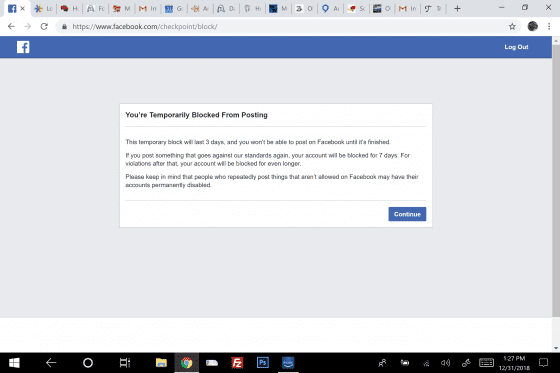560x373 pixels.
Task: Click the white drive icon beside FileZilla
Action: tap(212, 363)
